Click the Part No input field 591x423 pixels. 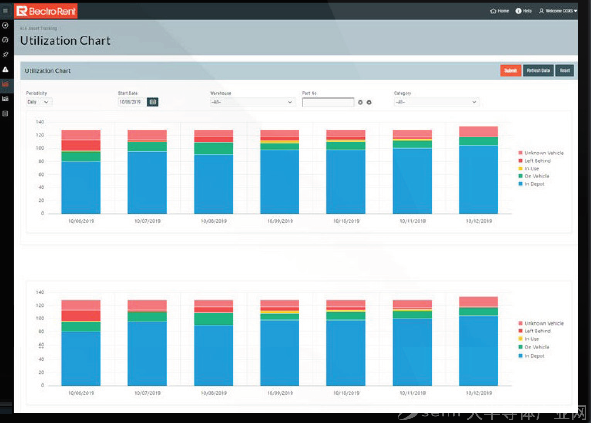tap(328, 102)
